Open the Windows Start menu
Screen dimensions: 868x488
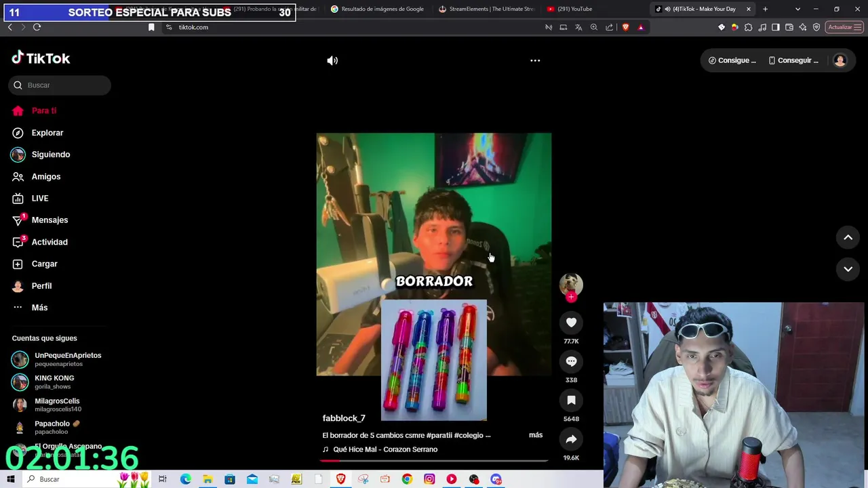coord(11,479)
